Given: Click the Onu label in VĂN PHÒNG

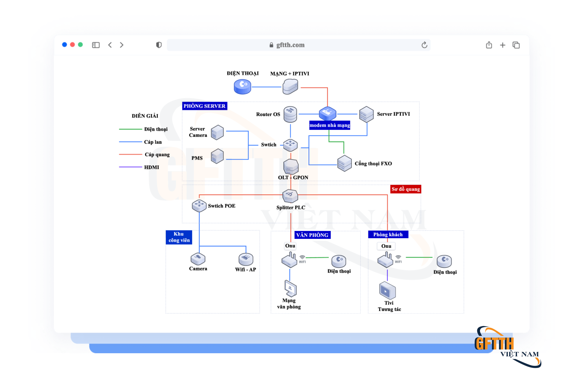Looking at the screenshot, I should (x=290, y=246).
